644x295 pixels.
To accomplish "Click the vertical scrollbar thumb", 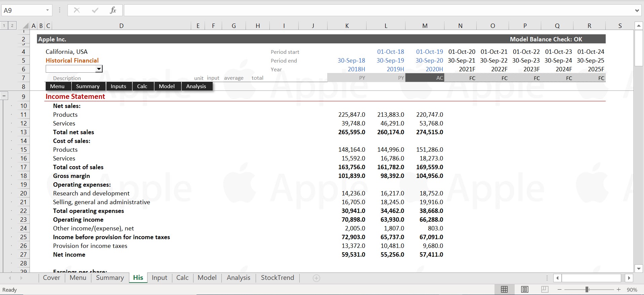I will (x=639, y=48).
